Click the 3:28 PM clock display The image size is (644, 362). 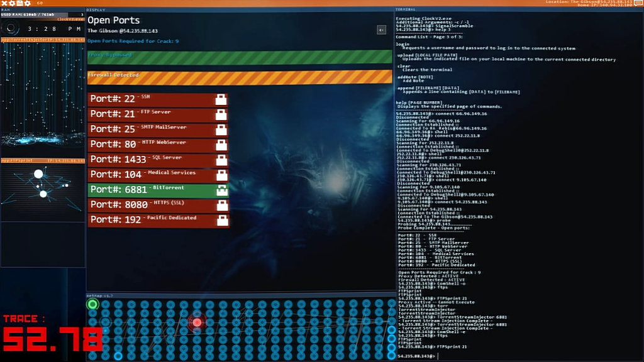(54, 29)
